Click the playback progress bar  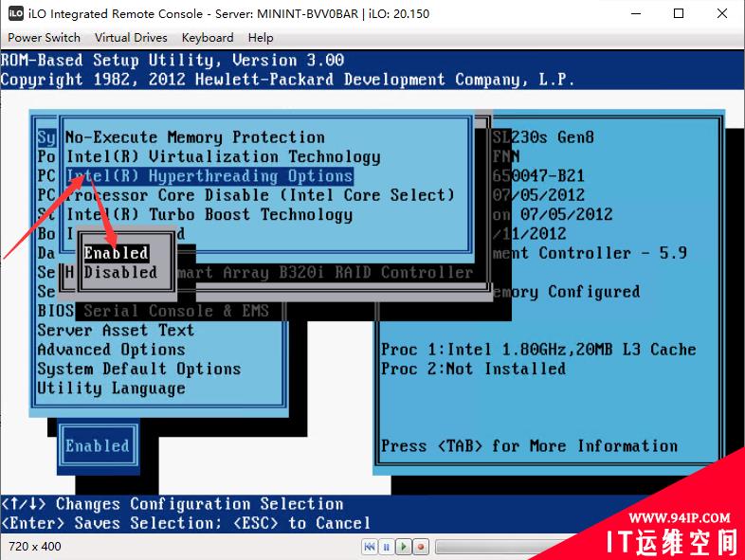point(499,547)
